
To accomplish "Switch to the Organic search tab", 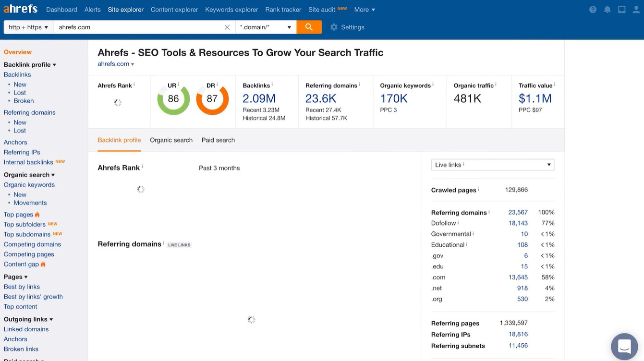I will tap(171, 140).
